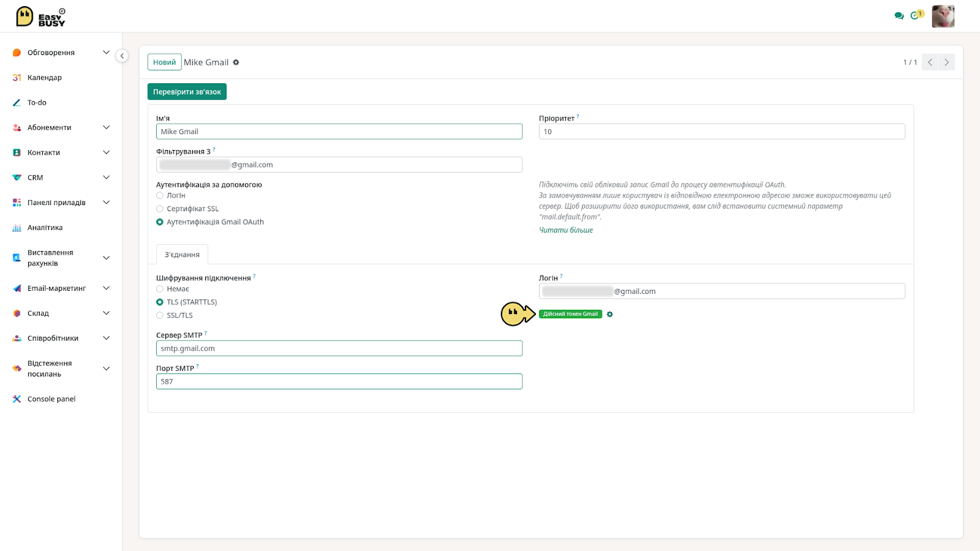Expand Співробітники menu chevron
The image size is (980, 551).
[x=106, y=338]
